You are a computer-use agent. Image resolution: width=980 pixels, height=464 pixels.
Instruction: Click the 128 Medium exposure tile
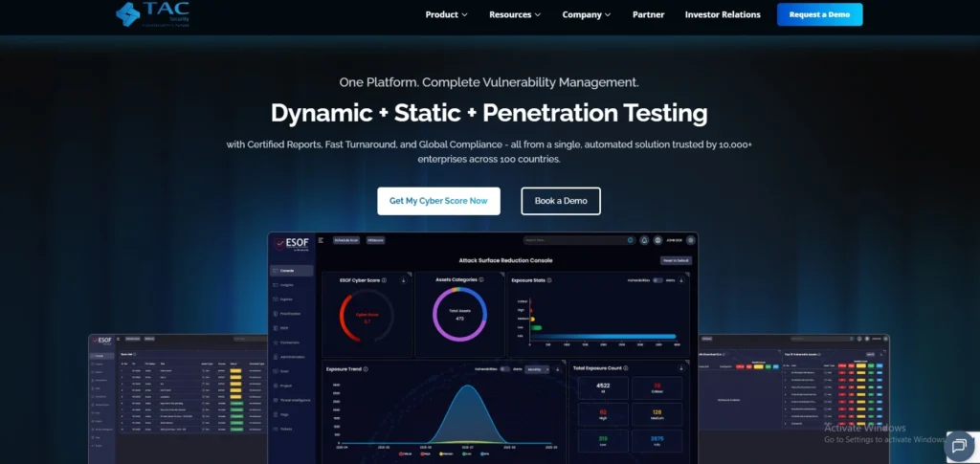[x=657, y=414]
